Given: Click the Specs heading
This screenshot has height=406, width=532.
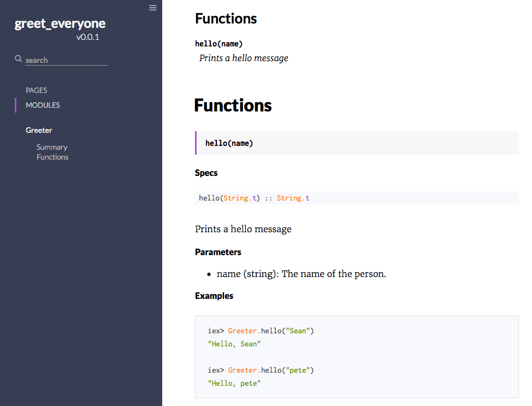Looking at the screenshot, I should point(206,173).
